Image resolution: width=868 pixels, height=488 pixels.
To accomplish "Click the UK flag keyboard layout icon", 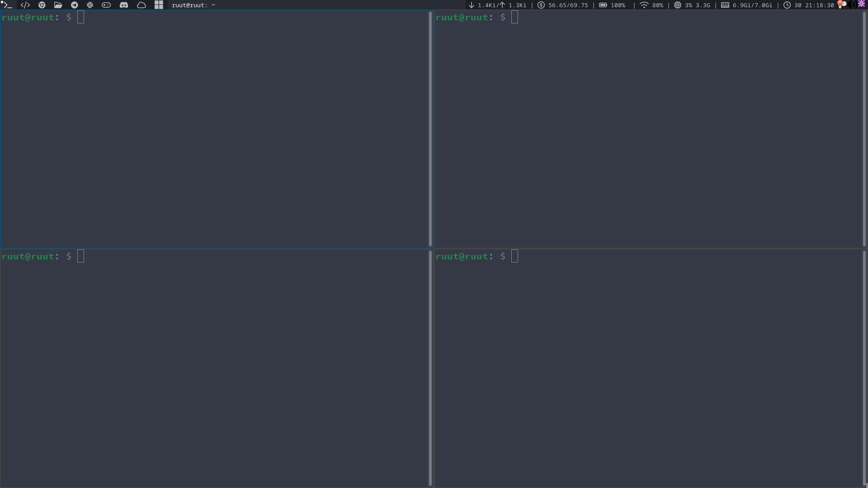I will point(861,4).
